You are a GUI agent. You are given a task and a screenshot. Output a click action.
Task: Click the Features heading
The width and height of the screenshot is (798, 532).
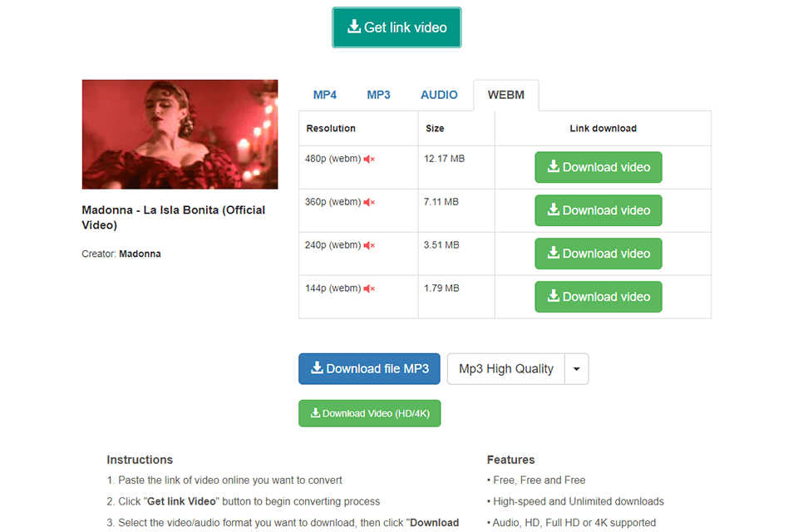click(x=510, y=460)
